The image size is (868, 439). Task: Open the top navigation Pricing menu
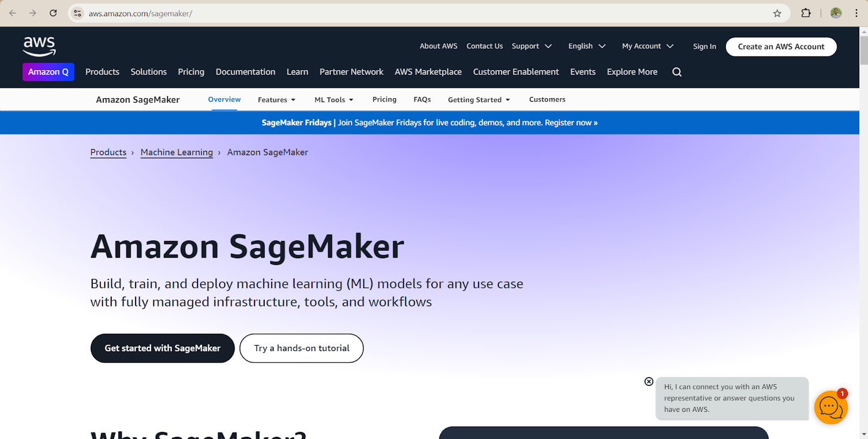point(191,72)
